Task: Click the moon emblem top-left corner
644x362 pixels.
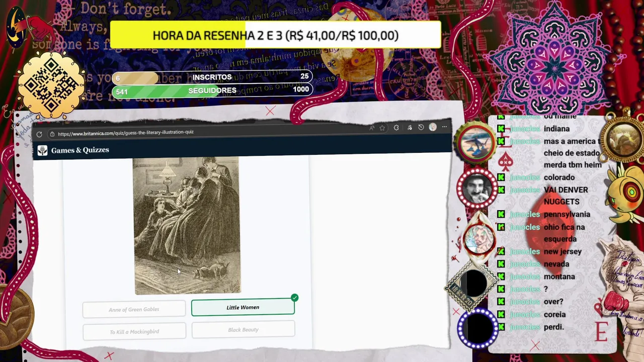Action: pos(17,28)
